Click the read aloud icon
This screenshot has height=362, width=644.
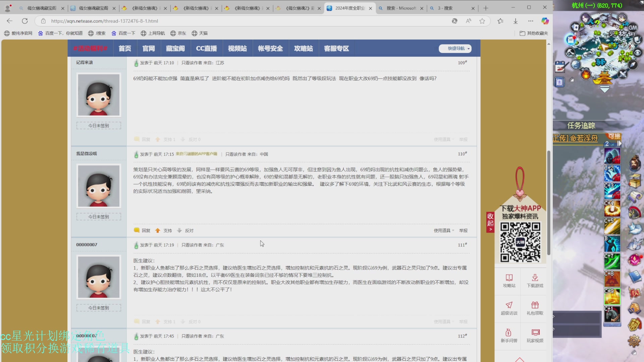click(x=469, y=21)
